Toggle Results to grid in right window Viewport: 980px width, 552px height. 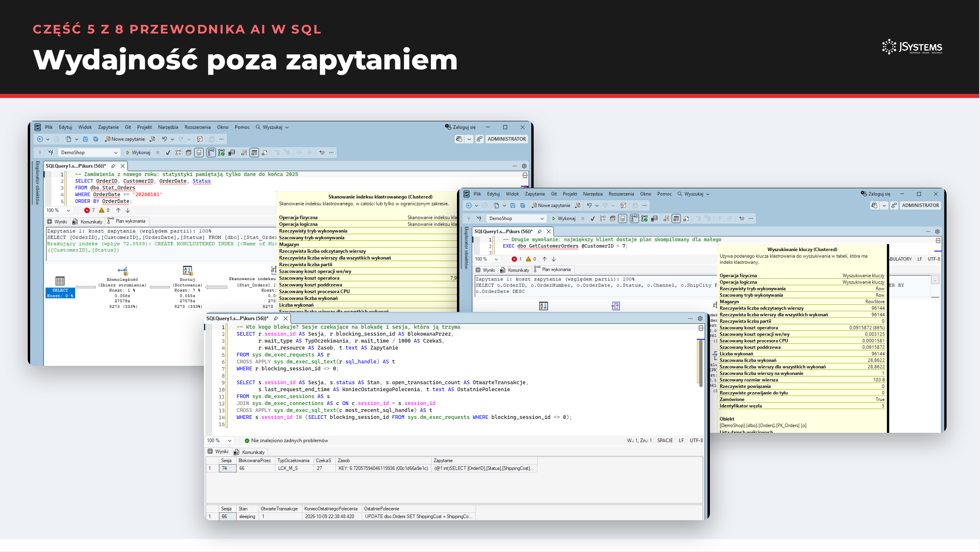pos(676,219)
